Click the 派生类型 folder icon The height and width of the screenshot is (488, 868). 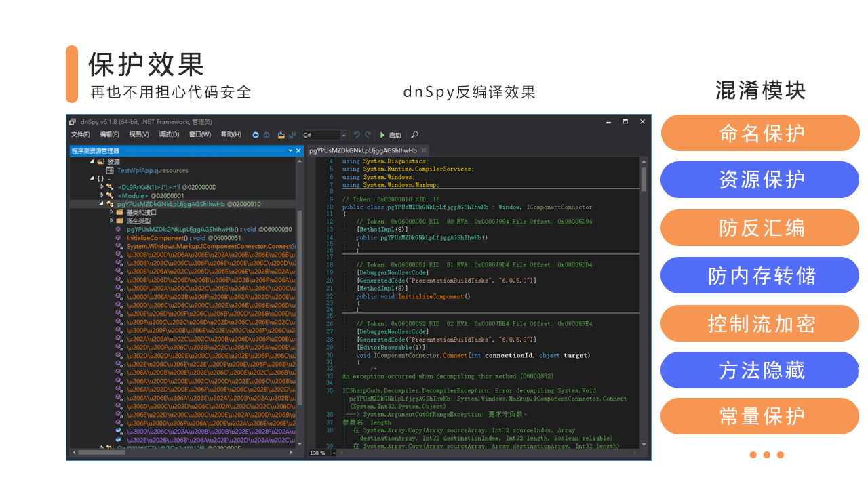tap(119, 221)
